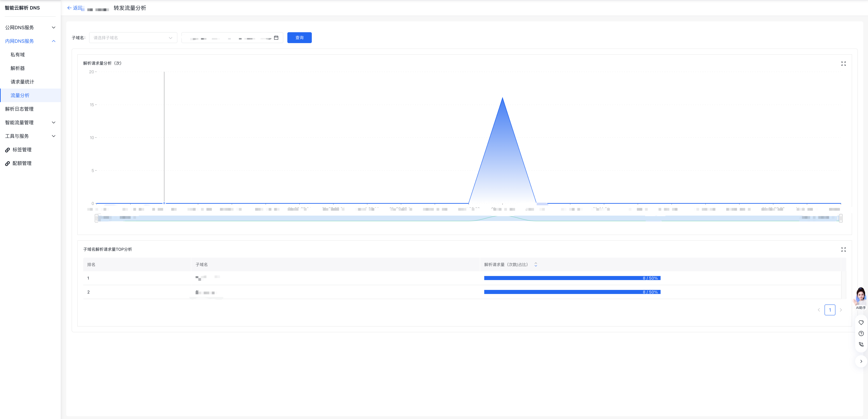Viewport: 868px width, 419px height.
Task: Toggle sort on 解析请求量 column
Action: pos(535,265)
